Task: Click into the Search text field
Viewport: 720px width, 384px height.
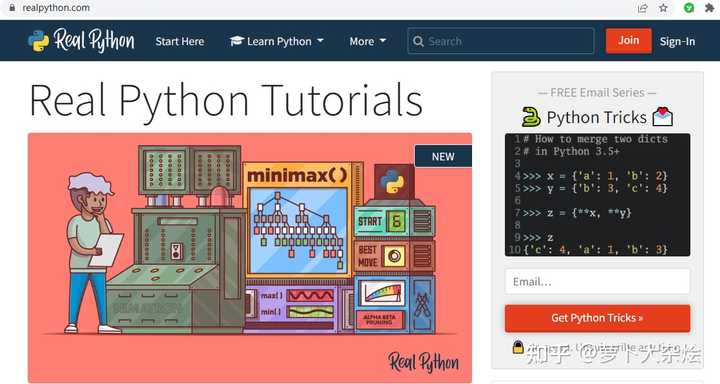Action: 501,41
